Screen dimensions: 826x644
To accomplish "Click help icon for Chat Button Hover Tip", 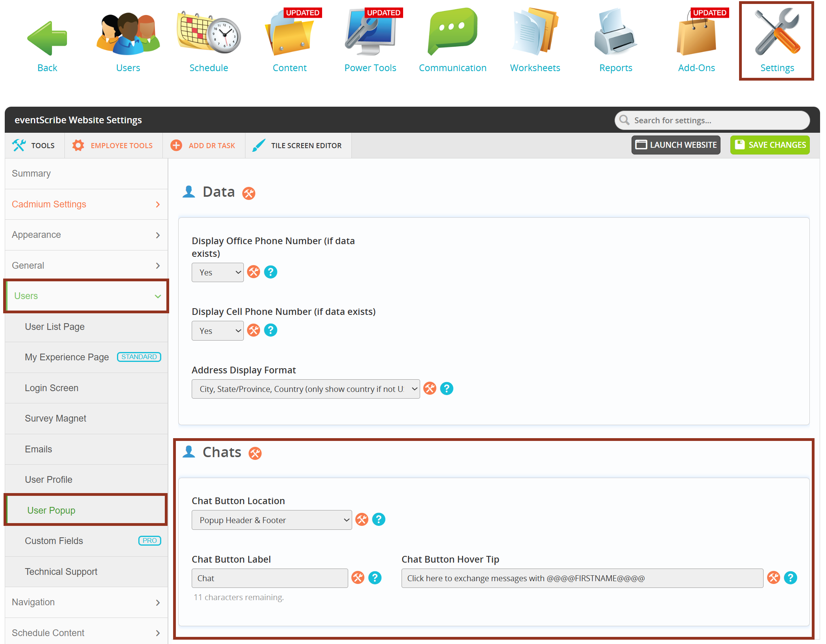I will 790,578.
